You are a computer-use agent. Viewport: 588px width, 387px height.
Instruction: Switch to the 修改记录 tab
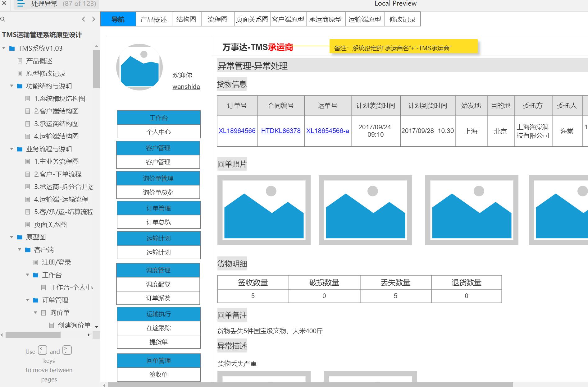pos(403,19)
